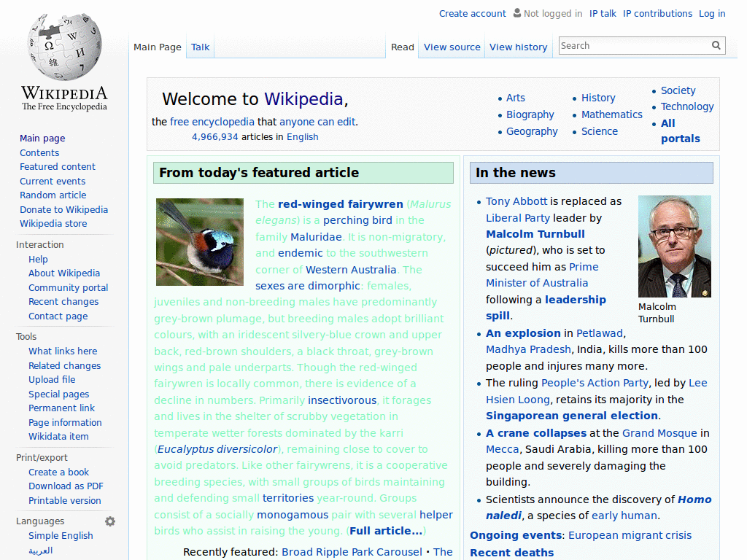Select the Main Page tab

coord(158,47)
